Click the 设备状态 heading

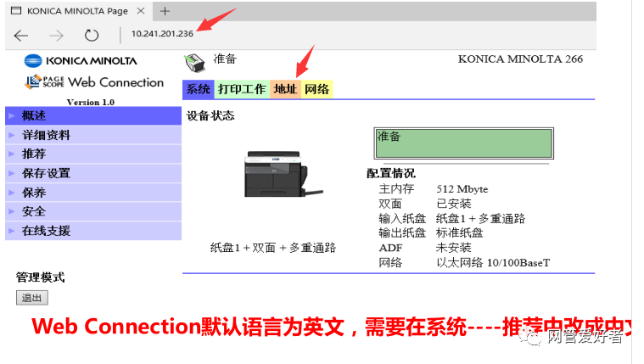210,116
